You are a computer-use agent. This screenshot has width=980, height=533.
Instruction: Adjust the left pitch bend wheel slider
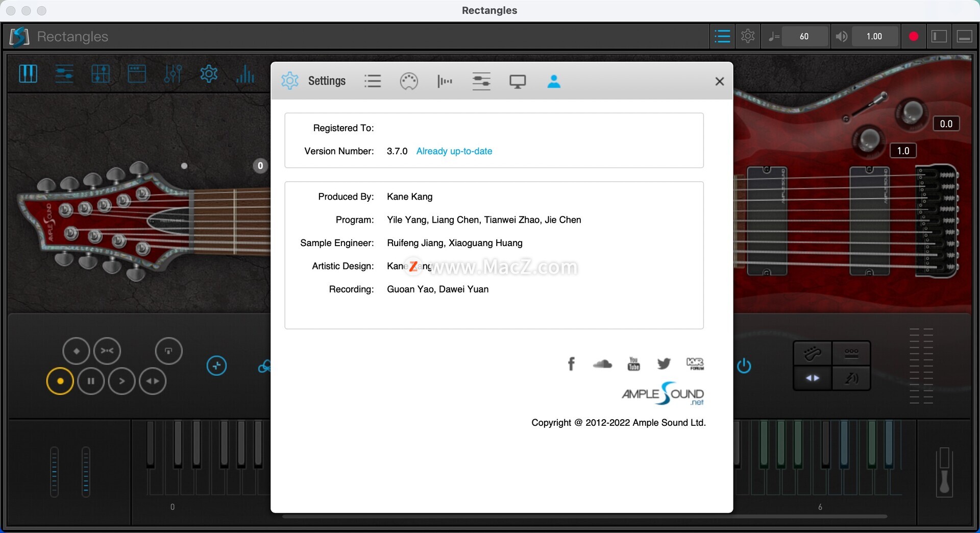(x=54, y=472)
